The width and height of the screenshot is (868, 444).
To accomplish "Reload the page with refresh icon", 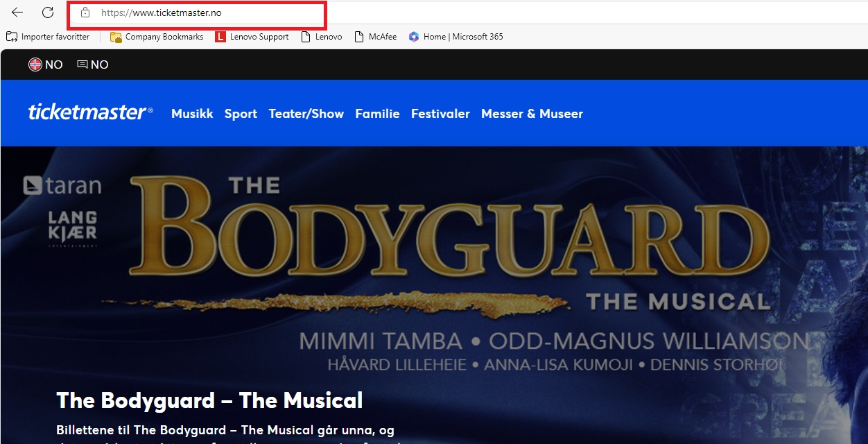I will pos(48,12).
